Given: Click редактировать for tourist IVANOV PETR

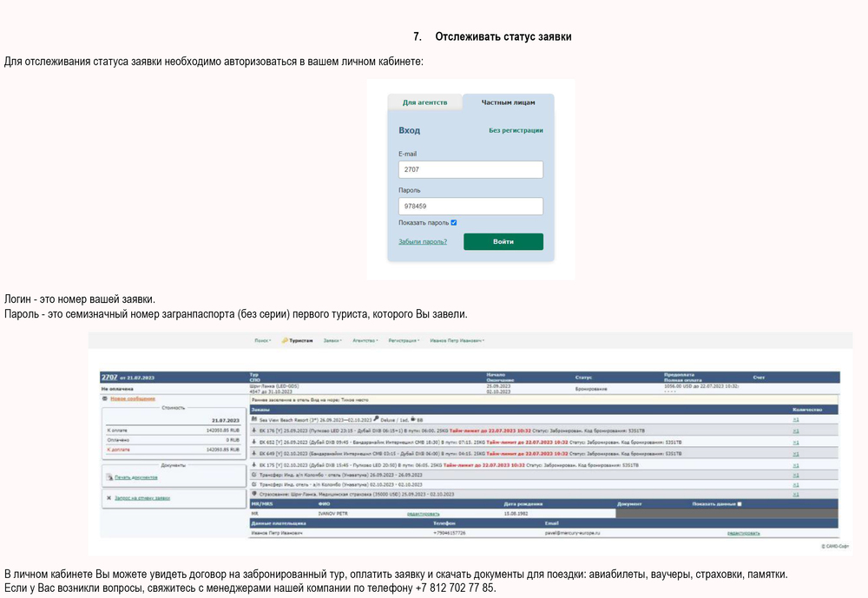Looking at the screenshot, I should (423, 514).
